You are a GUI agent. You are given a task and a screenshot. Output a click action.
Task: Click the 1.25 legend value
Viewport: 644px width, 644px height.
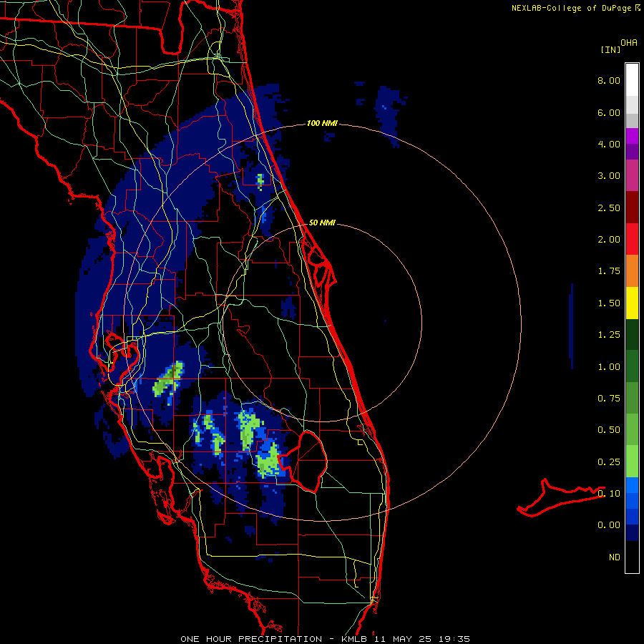point(609,335)
